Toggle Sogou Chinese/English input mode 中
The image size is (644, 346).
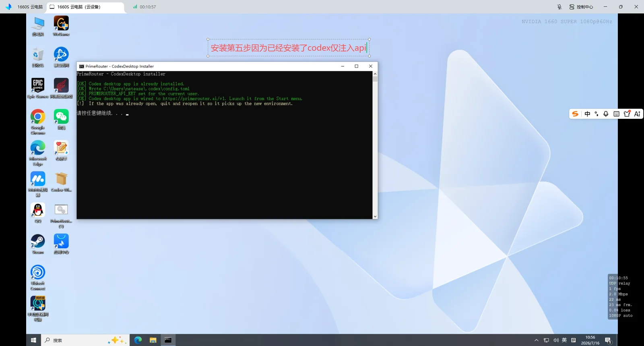pyautogui.click(x=587, y=114)
